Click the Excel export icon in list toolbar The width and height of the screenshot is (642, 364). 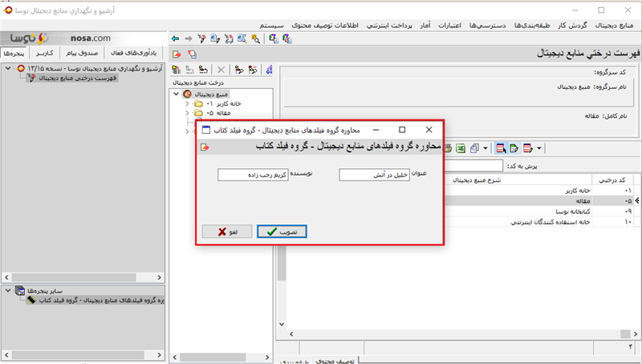(x=461, y=148)
